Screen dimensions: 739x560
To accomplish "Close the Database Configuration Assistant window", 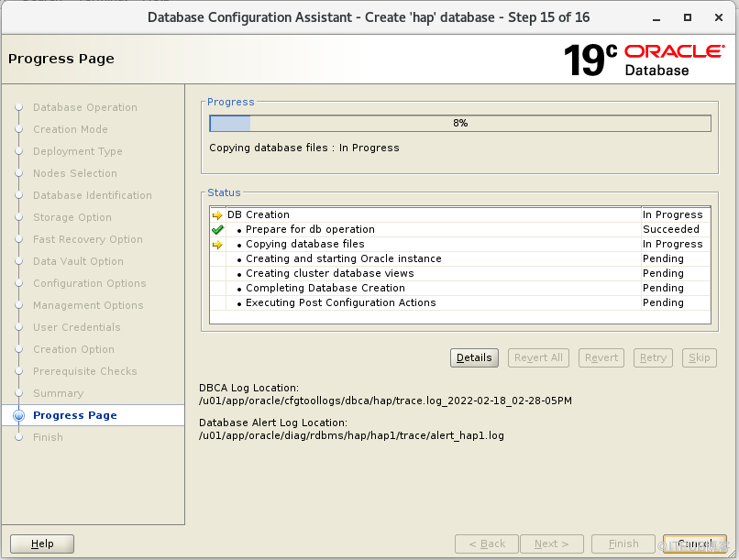I will click(719, 17).
